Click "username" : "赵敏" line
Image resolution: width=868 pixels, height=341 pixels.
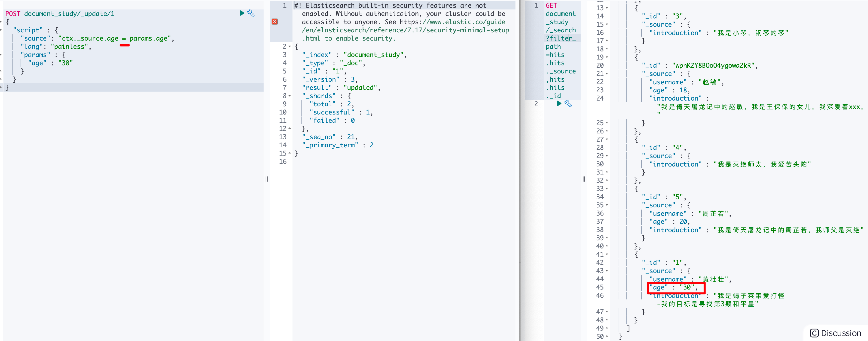686,82
